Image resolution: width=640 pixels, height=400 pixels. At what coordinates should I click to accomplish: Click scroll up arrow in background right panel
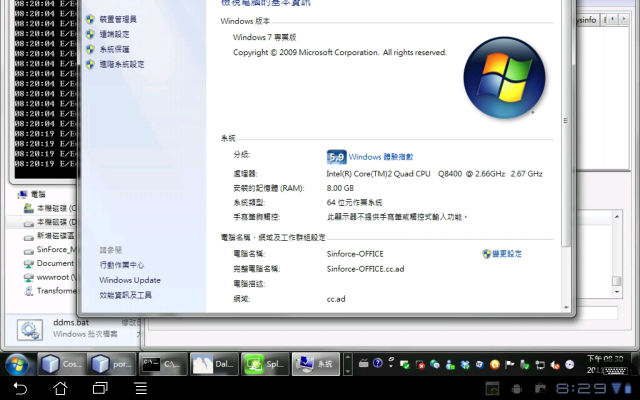click(617, 216)
